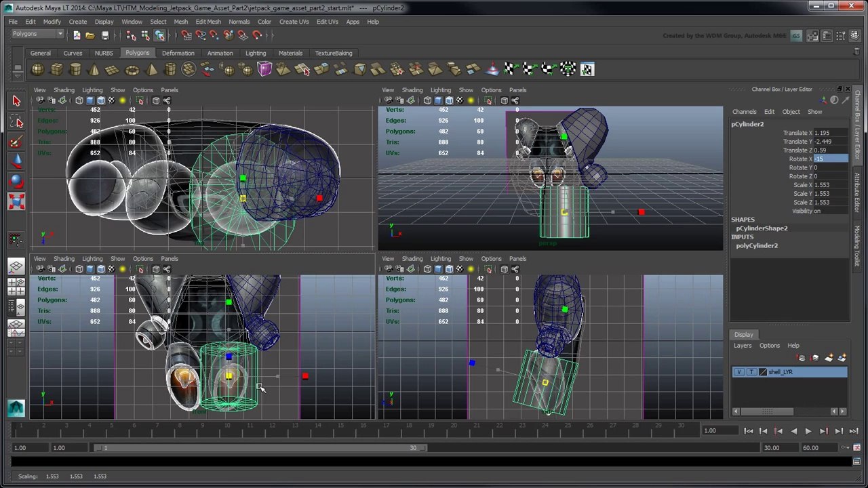Screen dimensions: 868x488
Task: Click the planar UV mapping checker icon
Action: 511,69
